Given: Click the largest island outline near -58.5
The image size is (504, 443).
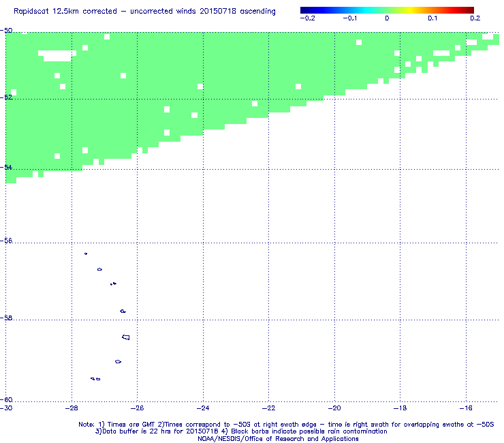Looking at the screenshot, I should click(x=126, y=337).
